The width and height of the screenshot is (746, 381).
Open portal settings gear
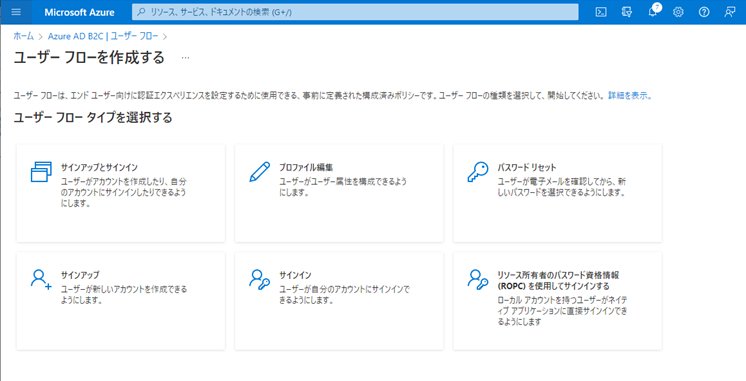(x=678, y=12)
